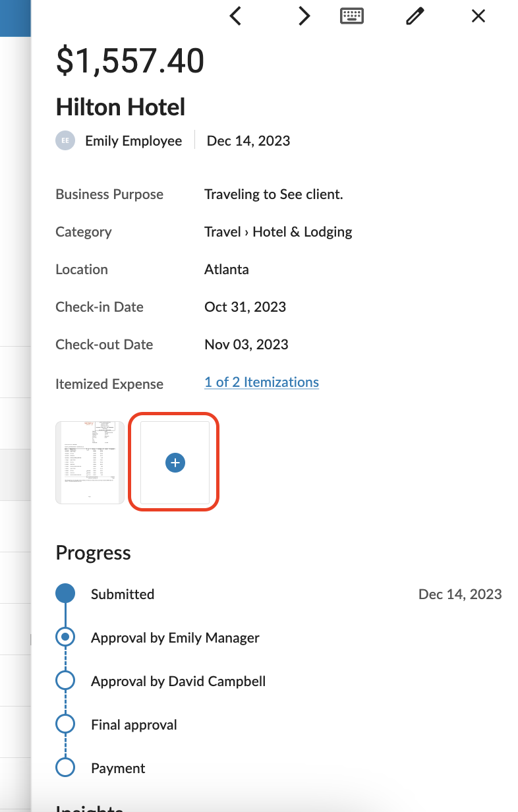Click the Submitted date Dec 14, 2023

pyautogui.click(x=460, y=594)
